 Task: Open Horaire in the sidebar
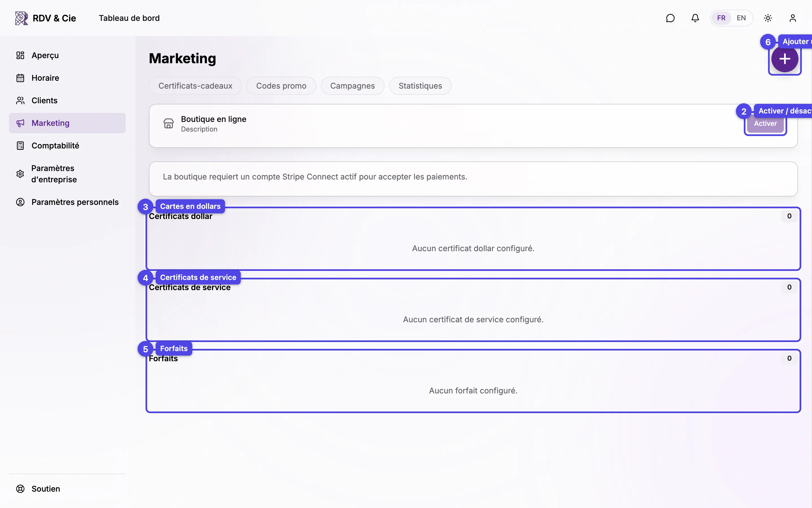click(x=67, y=78)
